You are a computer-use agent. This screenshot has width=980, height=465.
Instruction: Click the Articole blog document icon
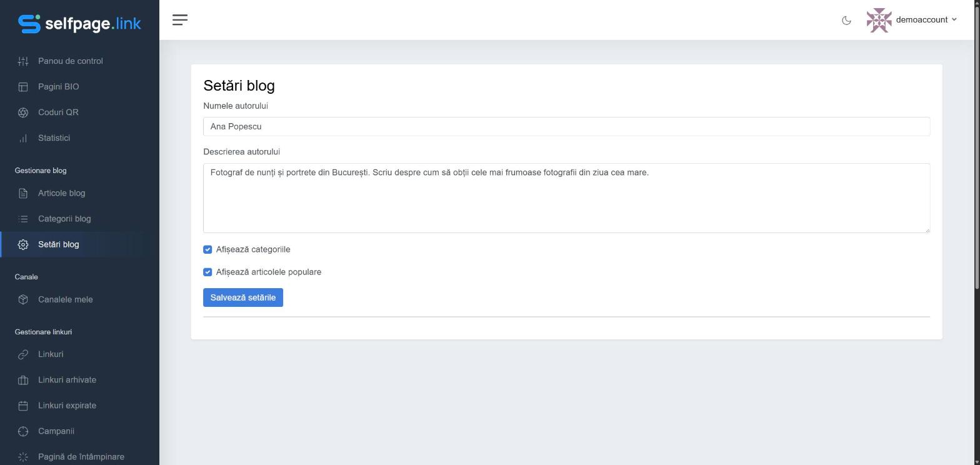tap(23, 193)
